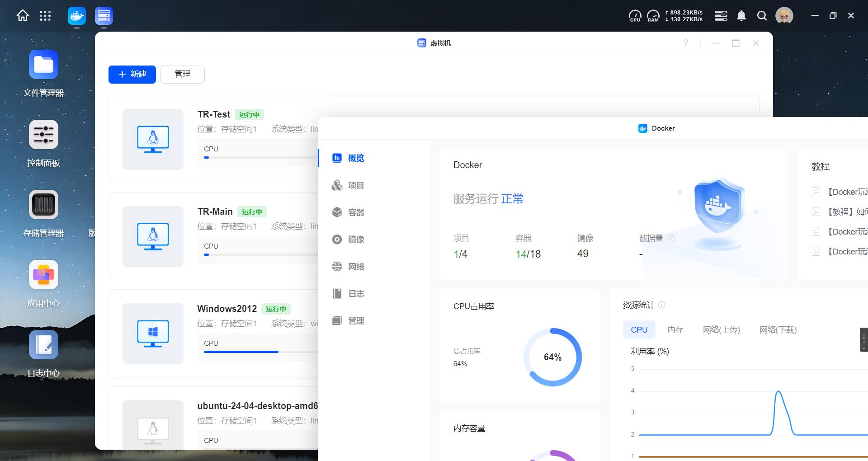This screenshot has width=868, height=461.
Task: Click the help question mark in 虚拟机 window
Action: click(x=685, y=43)
